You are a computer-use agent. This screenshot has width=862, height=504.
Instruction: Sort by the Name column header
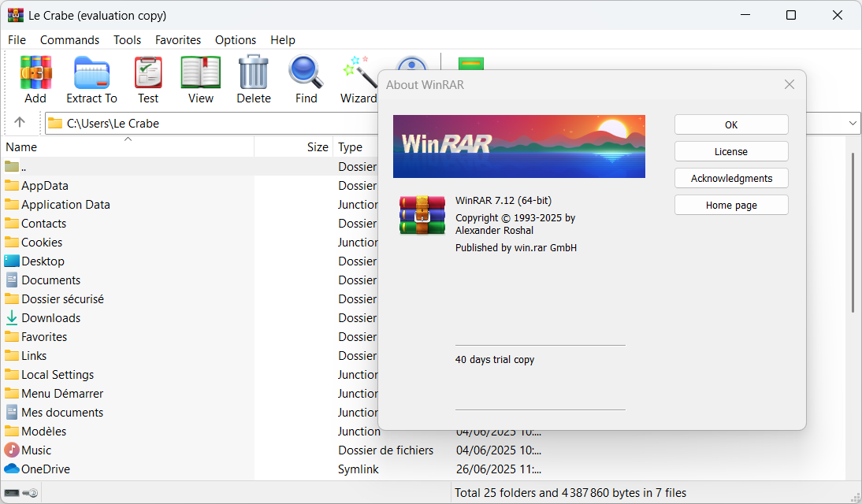point(128,146)
